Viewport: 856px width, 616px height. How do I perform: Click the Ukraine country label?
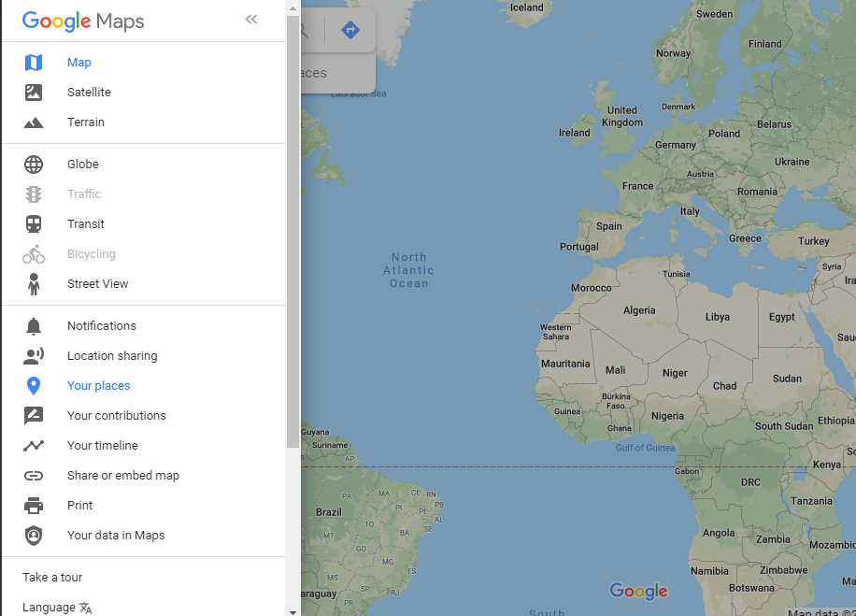(x=792, y=162)
